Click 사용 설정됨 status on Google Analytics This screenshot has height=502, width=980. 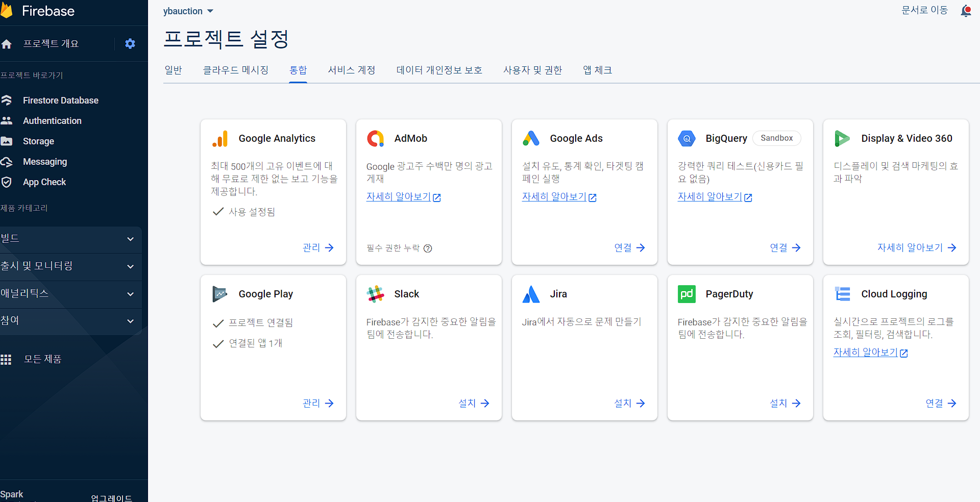click(252, 212)
